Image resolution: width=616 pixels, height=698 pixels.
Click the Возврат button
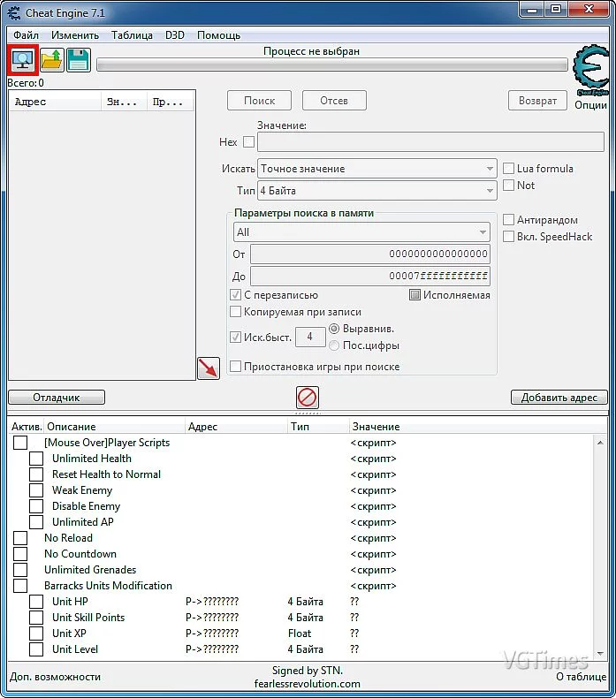(537, 101)
